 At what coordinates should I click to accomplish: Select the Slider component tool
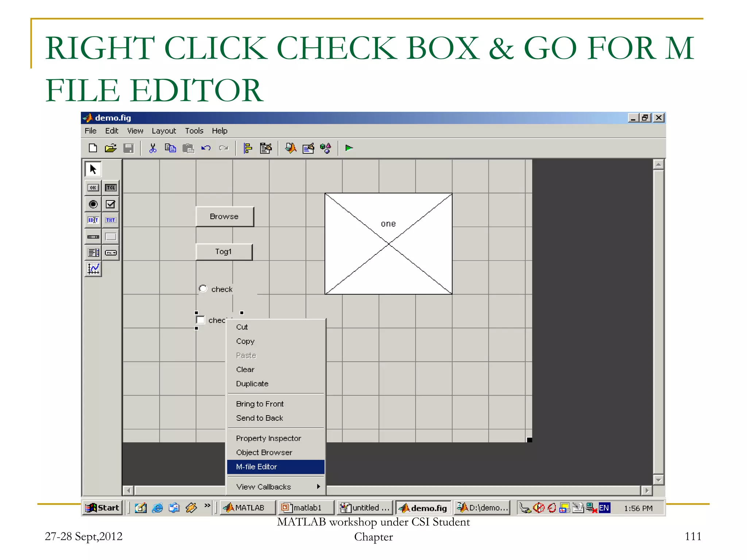point(93,237)
